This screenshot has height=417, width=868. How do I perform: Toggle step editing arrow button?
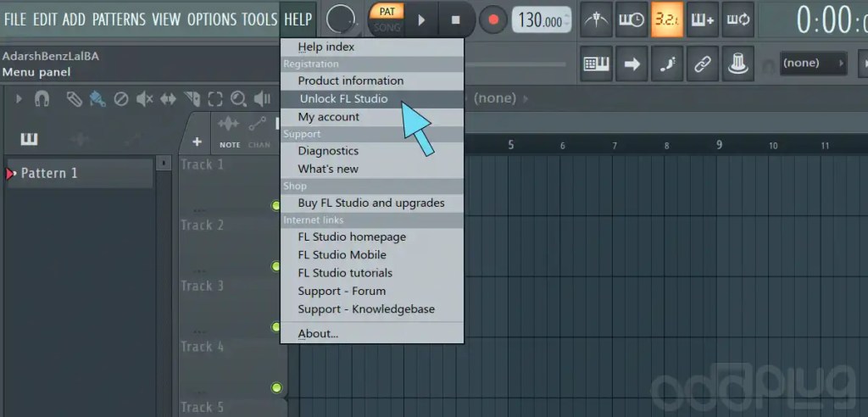pos(632,64)
